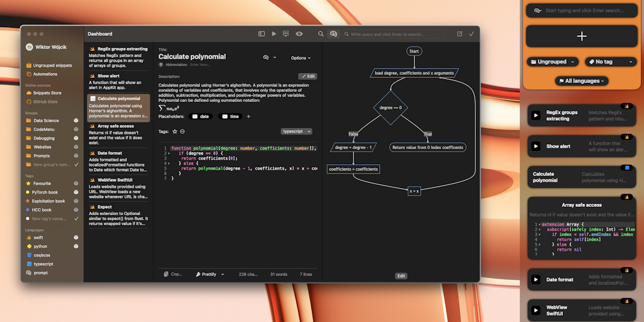Open the typescript language dropdown

point(296,131)
